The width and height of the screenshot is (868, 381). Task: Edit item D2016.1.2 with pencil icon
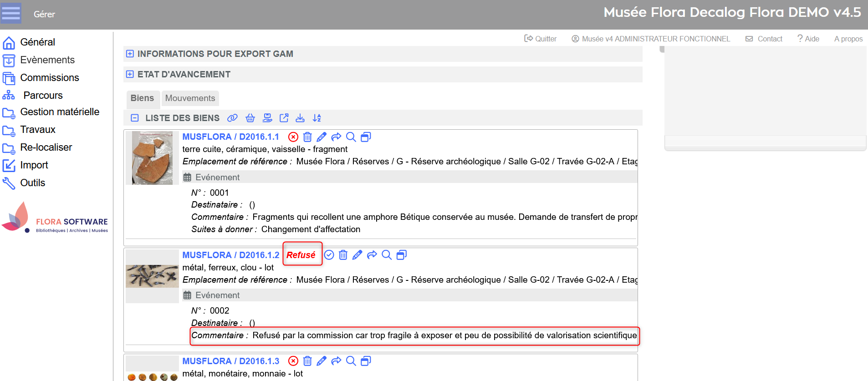(x=357, y=255)
